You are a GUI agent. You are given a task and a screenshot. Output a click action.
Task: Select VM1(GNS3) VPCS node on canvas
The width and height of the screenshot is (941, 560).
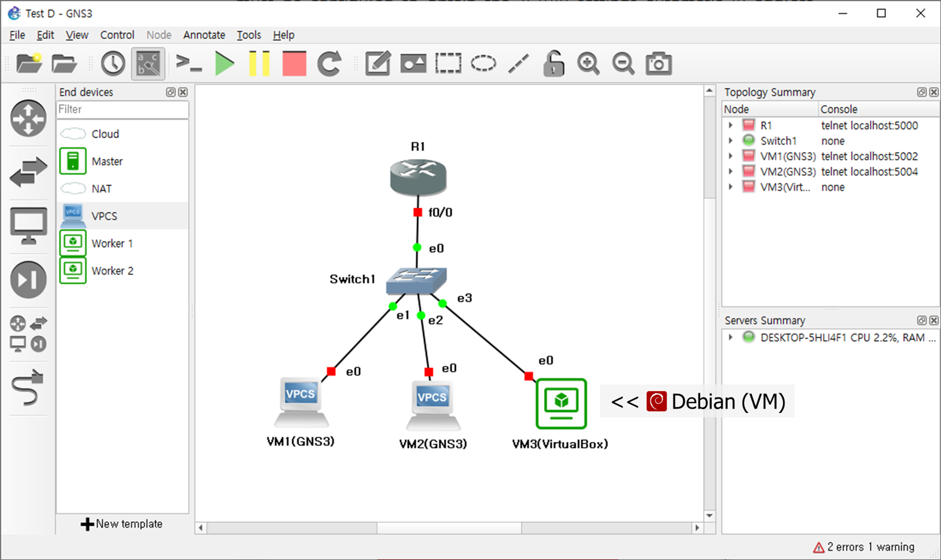point(301,402)
